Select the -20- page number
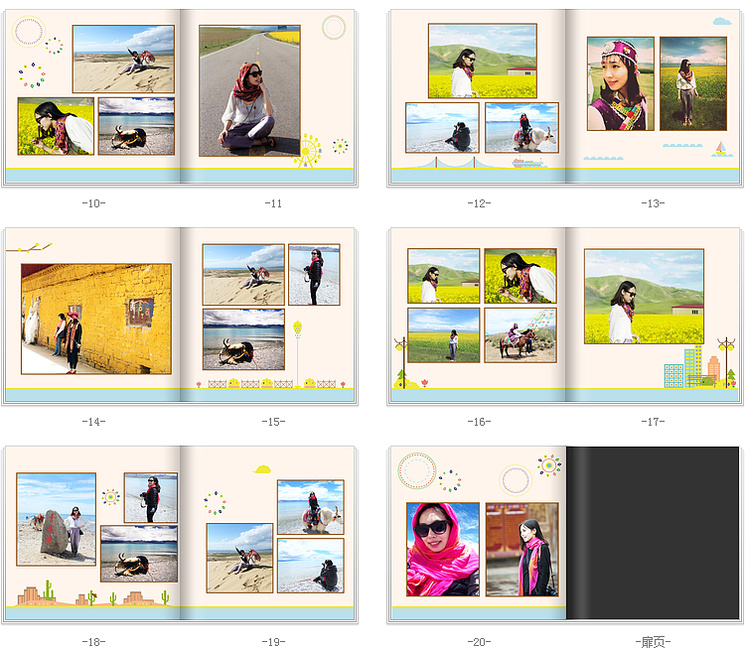The height and width of the screenshot is (648, 745). coord(479,642)
